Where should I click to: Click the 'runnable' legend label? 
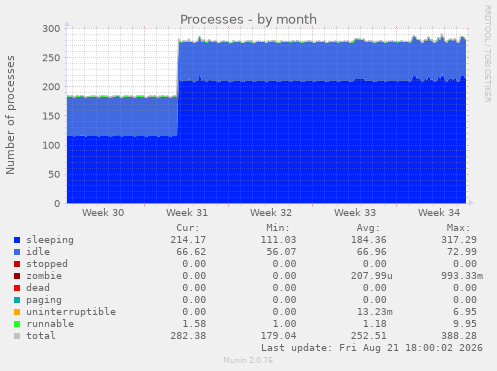click(50, 324)
